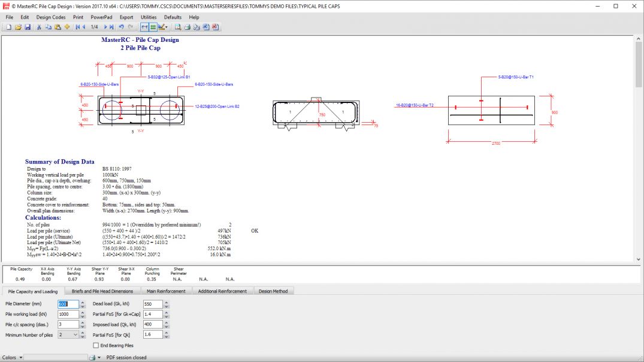Screen dimensions: 644x362
Task: Click the Partial FoS for Qk spinner arrows
Action: coord(167,335)
